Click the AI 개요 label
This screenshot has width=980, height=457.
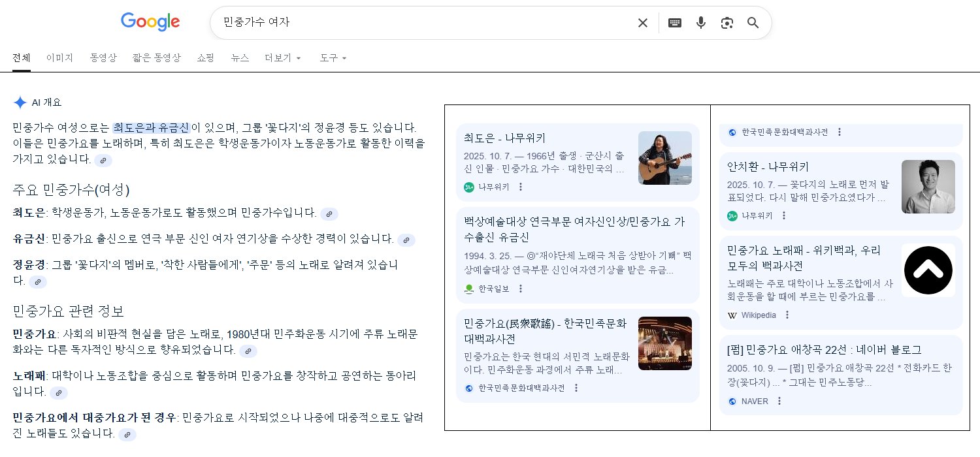pyautogui.click(x=46, y=102)
